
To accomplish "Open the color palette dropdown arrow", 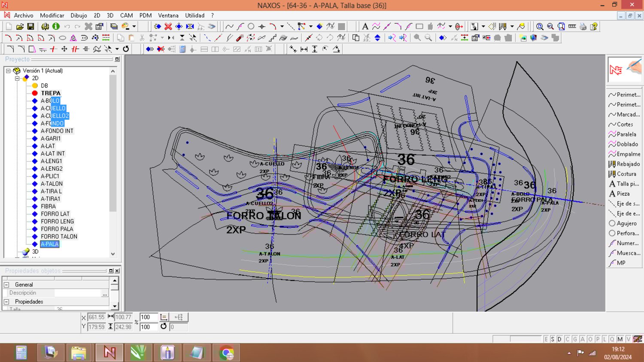I will (x=134, y=27).
